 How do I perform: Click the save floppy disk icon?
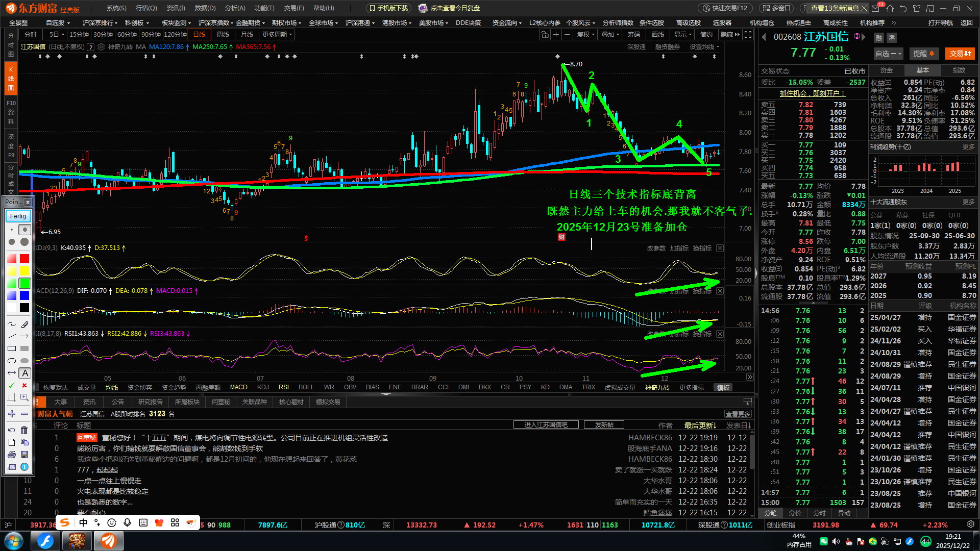pyautogui.click(x=24, y=455)
